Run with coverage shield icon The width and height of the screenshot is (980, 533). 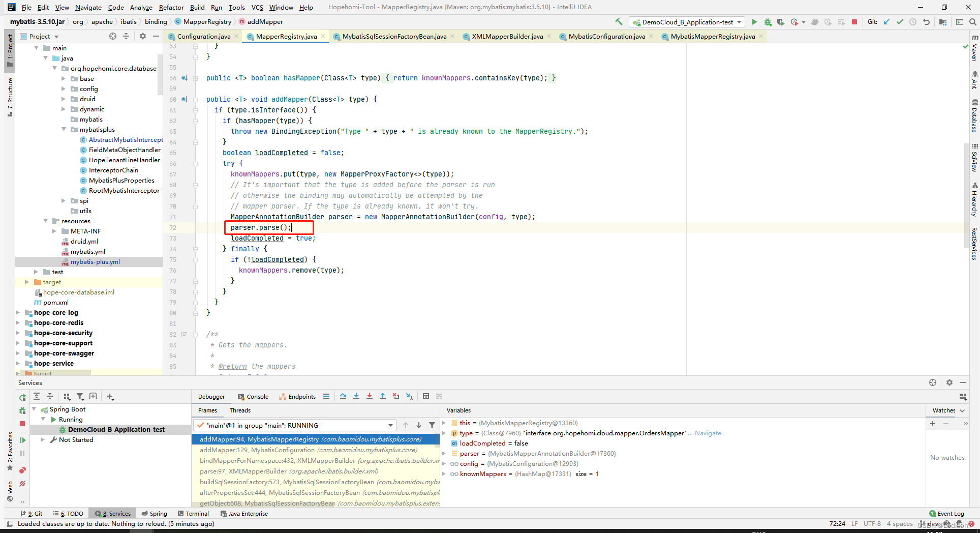coord(781,22)
